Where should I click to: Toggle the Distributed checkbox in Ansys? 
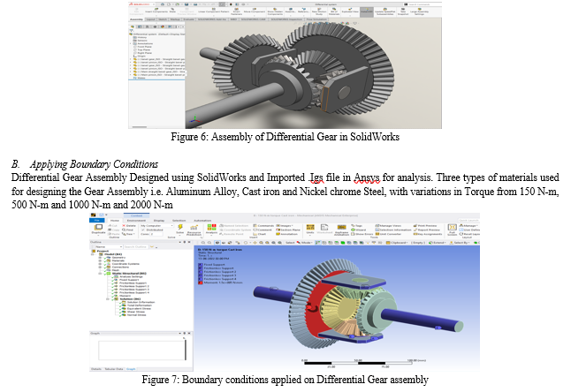pos(143,230)
